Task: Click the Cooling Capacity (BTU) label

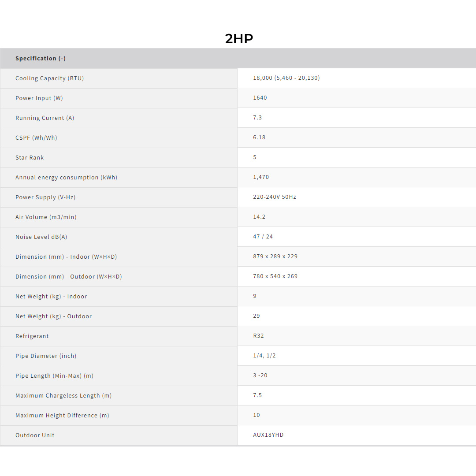Action: pyautogui.click(x=49, y=78)
